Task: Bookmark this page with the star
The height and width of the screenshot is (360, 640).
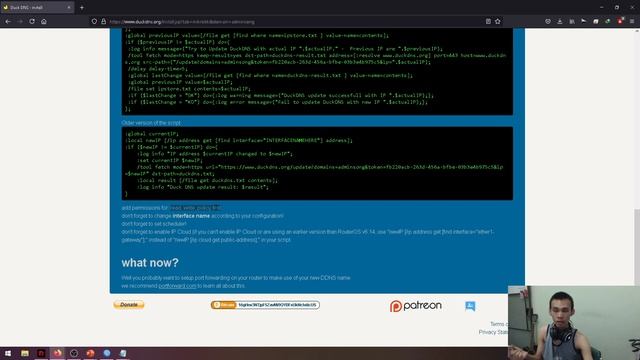Action: 498,21
